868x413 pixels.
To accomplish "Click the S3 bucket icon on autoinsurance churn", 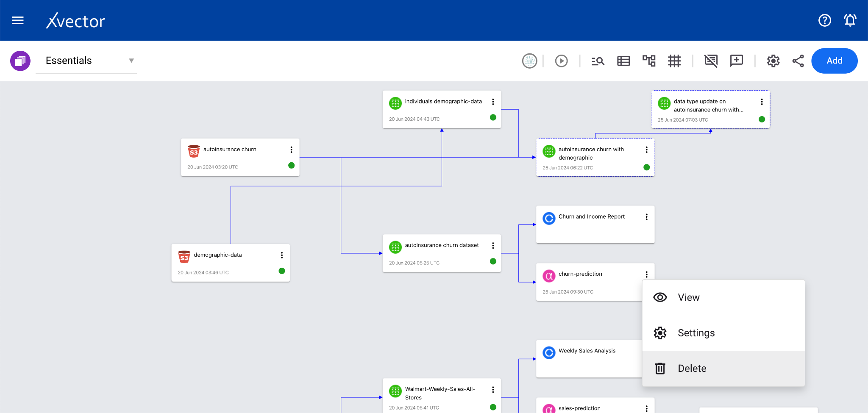I will coord(194,151).
